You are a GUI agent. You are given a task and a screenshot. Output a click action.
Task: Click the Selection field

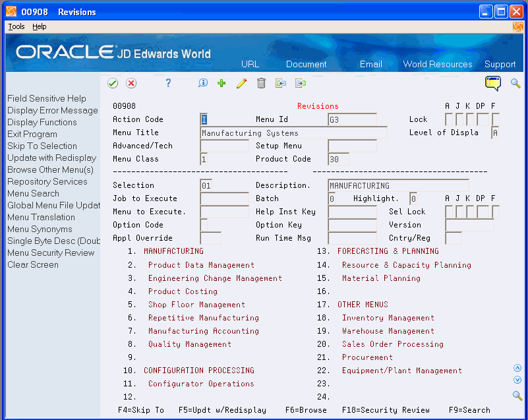[x=206, y=185]
